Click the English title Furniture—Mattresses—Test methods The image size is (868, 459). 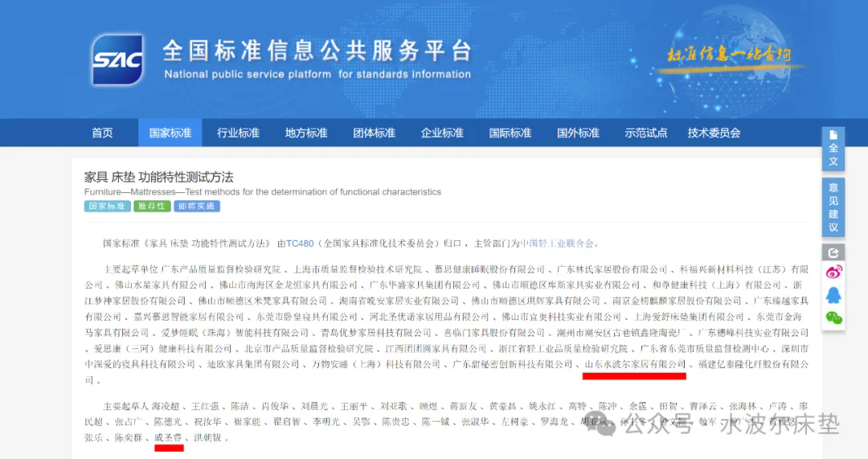[x=262, y=191]
